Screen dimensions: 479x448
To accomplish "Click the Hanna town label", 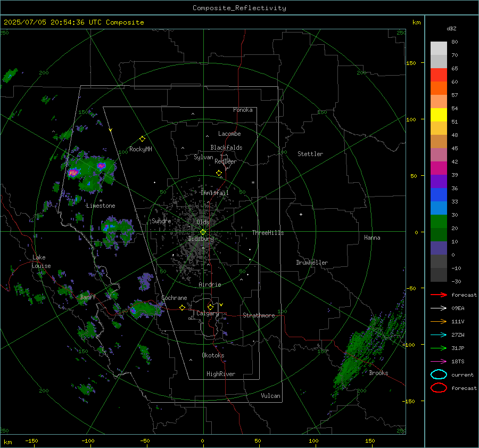I will (x=372, y=238).
